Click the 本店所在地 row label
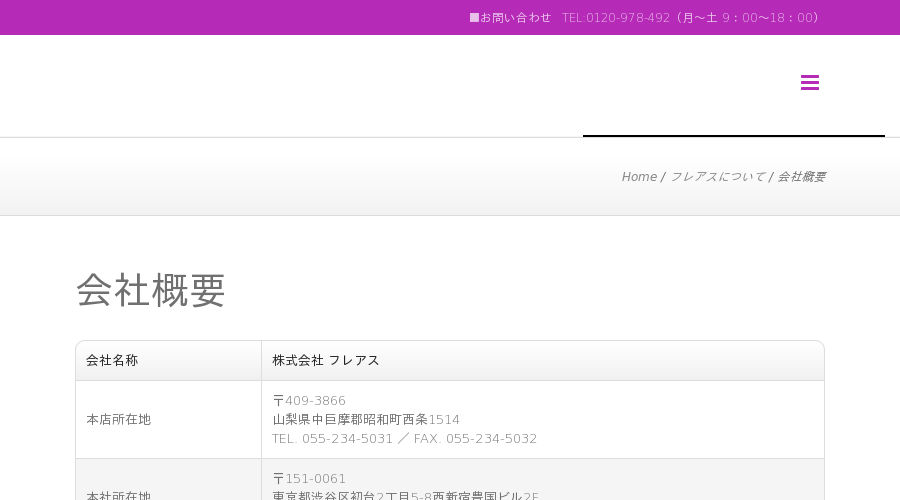This screenshot has height=500, width=900. click(118, 420)
